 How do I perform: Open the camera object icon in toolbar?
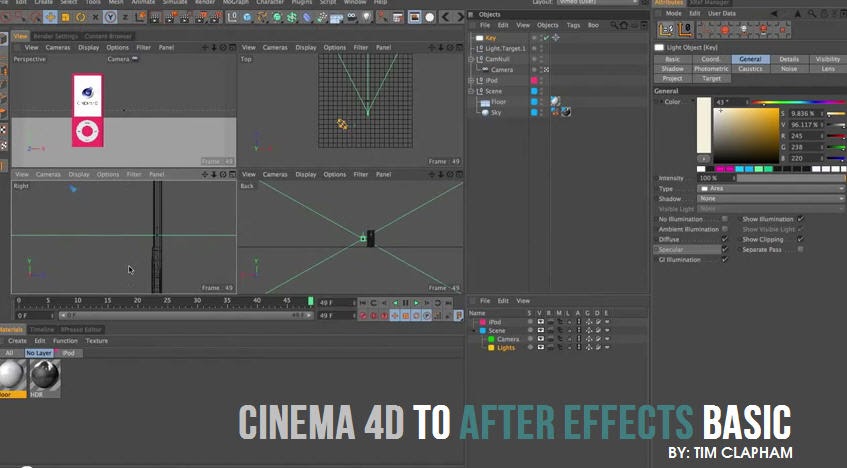tap(352, 17)
